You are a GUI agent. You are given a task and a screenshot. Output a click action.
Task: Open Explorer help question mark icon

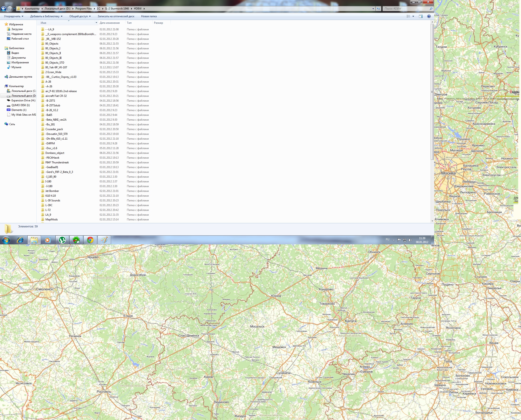429,16
